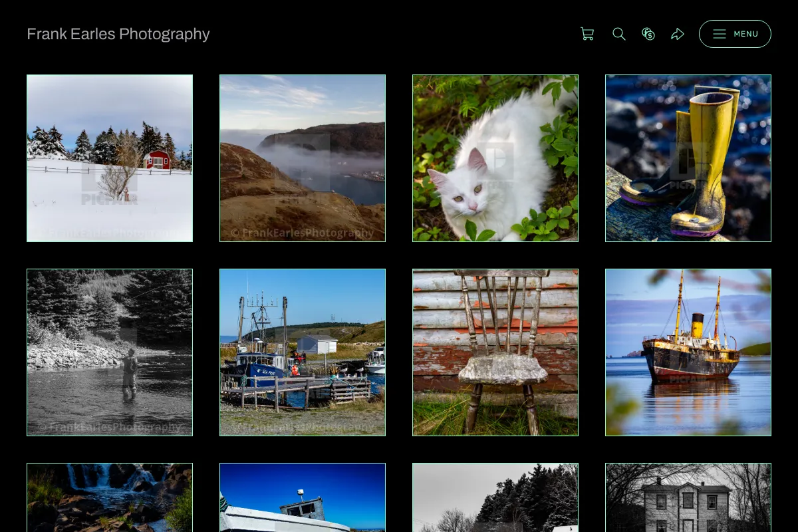Open the old abandoned house photo

(688, 497)
